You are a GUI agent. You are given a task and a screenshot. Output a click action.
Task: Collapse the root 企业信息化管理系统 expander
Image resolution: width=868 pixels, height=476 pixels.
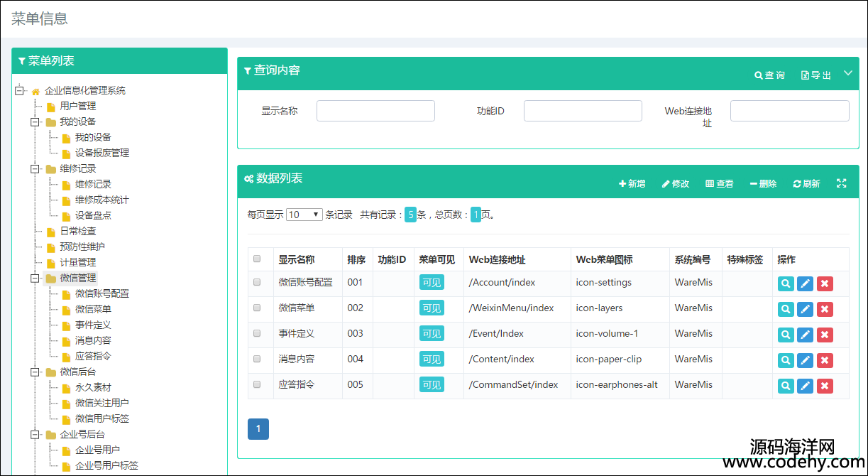(19, 90)
